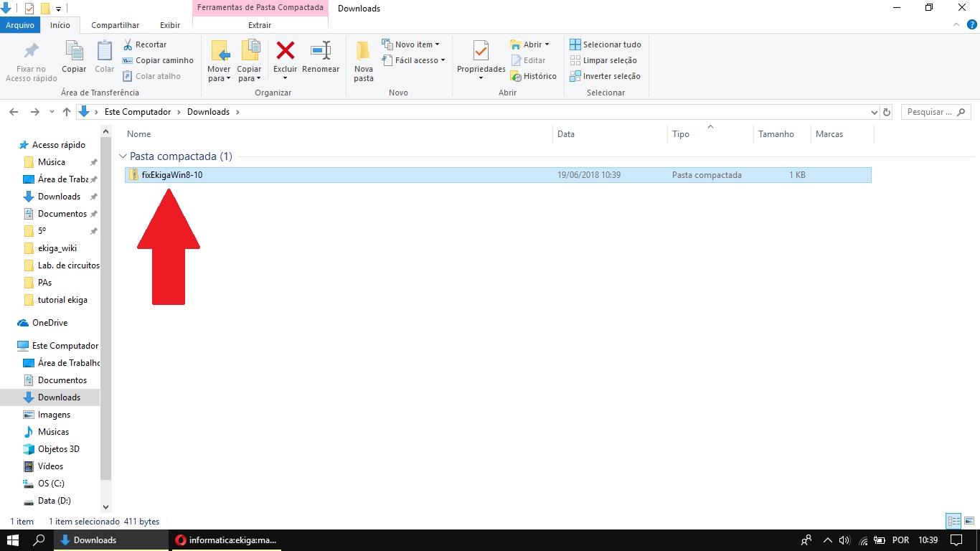Screen dimensions: 980x551
Task: Open the Exibir ribbon tab
Action: coord(170,25)
